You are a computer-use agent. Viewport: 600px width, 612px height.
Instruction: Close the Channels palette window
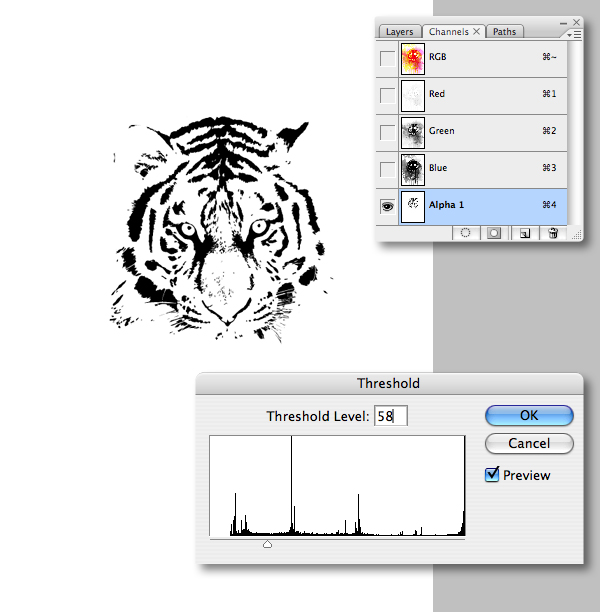577,23
